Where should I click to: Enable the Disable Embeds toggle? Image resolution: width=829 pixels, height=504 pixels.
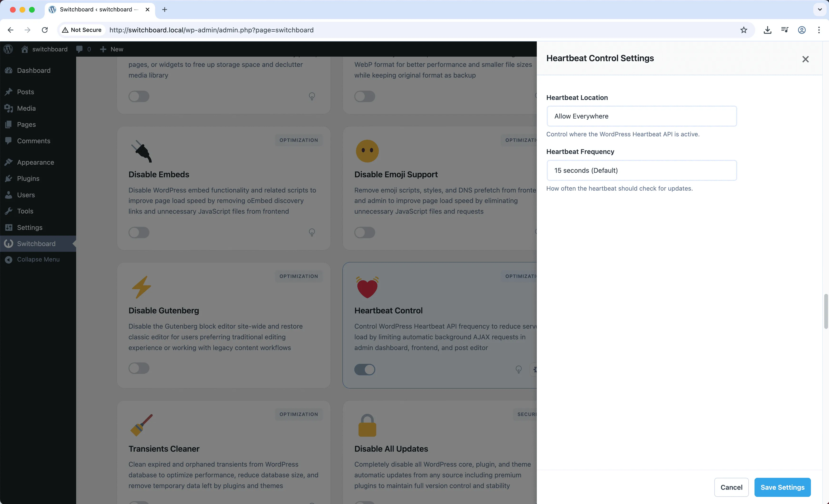139,232
